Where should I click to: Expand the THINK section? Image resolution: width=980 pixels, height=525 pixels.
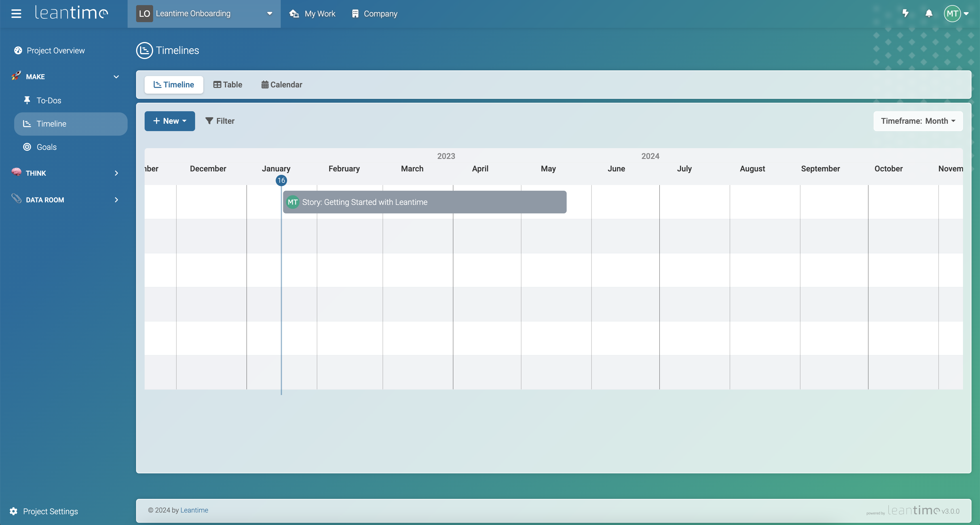tap(116, 173)
